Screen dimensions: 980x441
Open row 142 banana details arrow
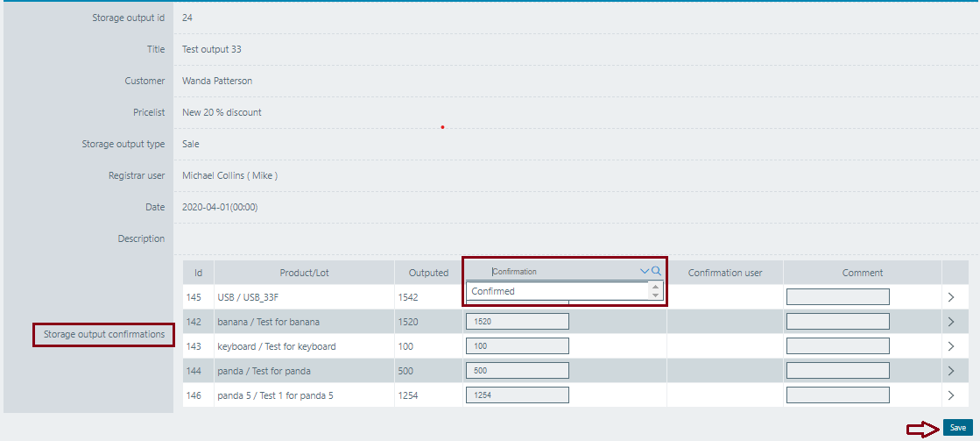click(952, 322)
